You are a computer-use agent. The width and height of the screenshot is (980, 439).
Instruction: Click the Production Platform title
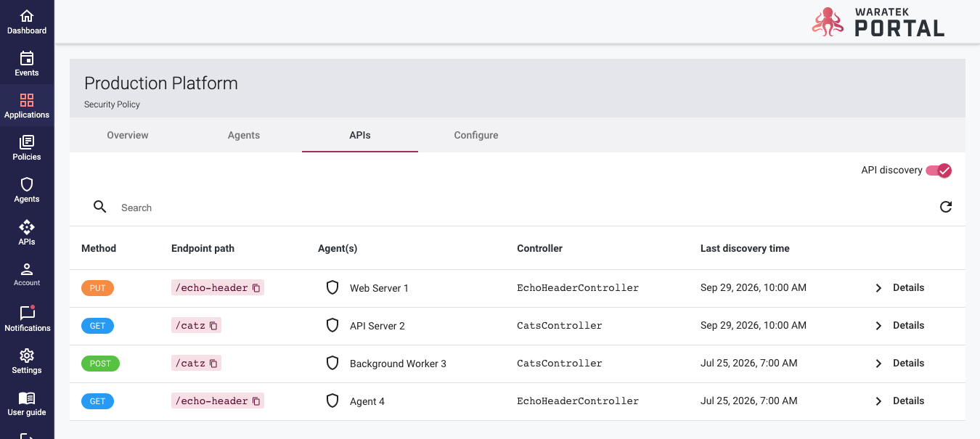[161, 83]
